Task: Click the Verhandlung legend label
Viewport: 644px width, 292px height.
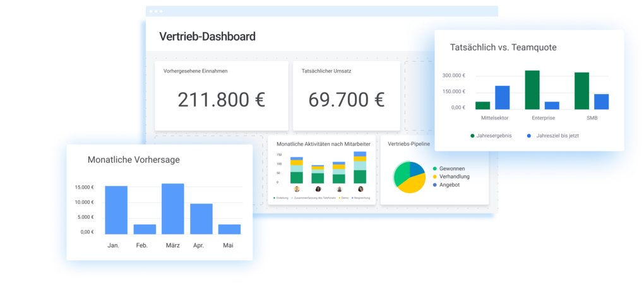Action: tap(454, 177)
